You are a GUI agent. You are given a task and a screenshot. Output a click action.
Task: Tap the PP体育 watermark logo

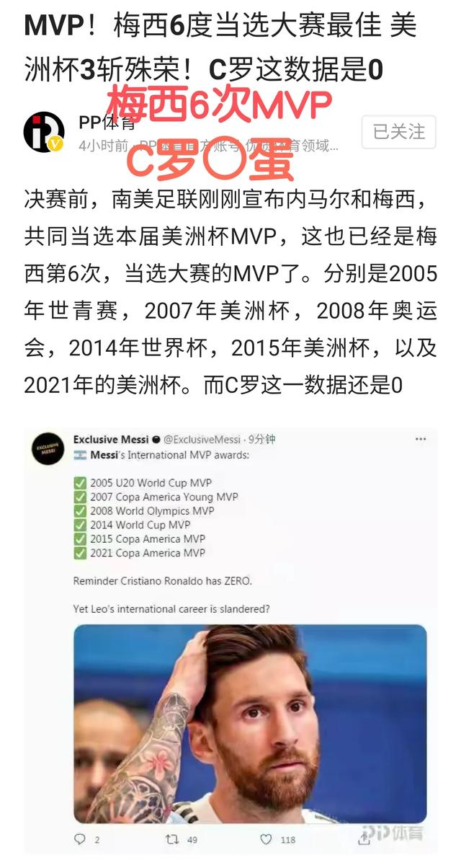[393, 833]
